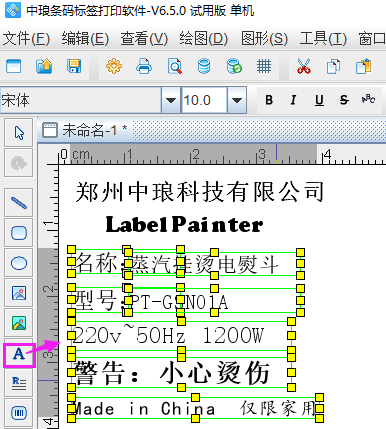Viewport: 386px width, 429px height.
Task: Copy the selected objects icon
Action: pyautogui.click(x=333, y=66)
